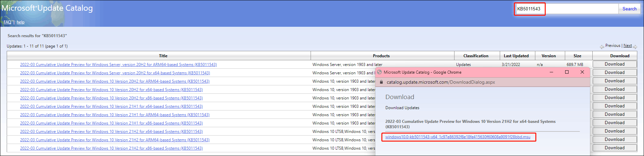Click the 'Download Updates' text in popup

402,108
